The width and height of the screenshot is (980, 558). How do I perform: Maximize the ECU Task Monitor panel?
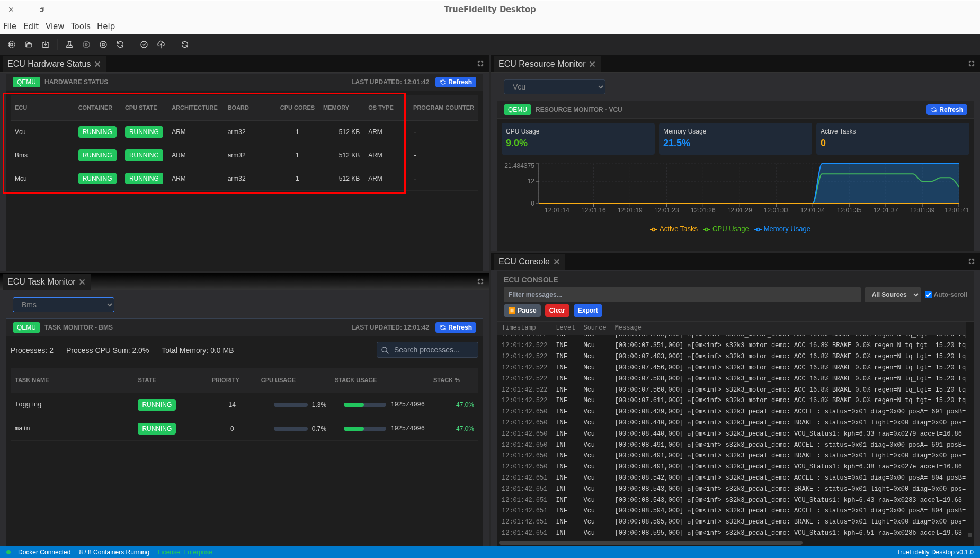480,281
